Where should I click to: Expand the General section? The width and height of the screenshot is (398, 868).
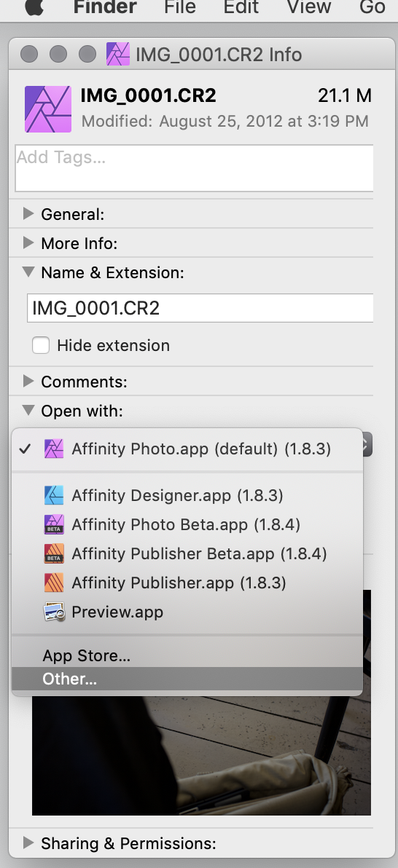(x=28, y=213)
